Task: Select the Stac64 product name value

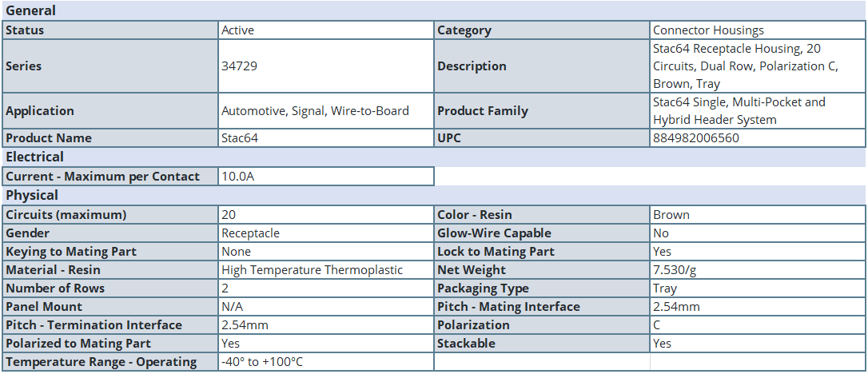Action: point(240,137)
